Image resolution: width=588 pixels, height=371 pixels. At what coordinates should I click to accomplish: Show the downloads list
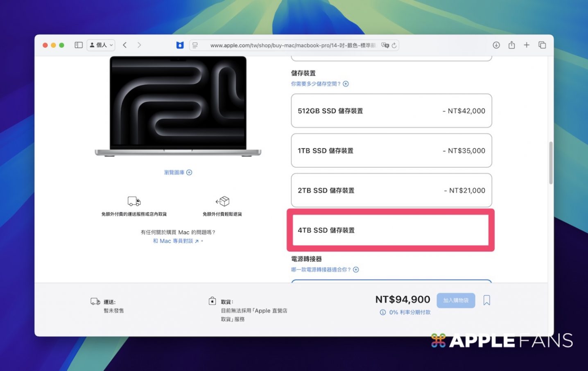[496, 45]
